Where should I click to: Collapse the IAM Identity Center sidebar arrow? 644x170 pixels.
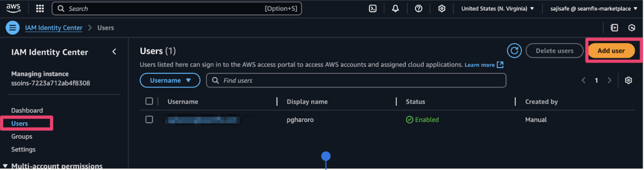[114, 51]
